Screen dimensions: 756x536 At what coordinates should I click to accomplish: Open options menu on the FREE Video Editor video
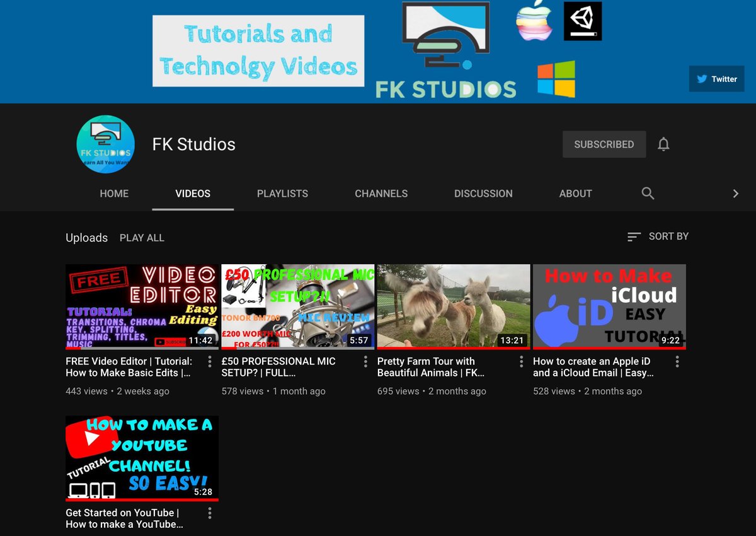coord(209,361)
